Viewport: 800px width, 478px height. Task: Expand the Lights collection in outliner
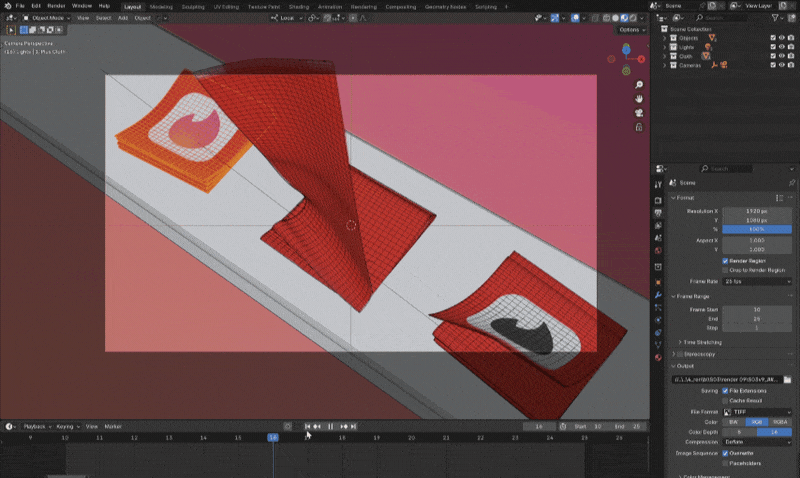point(665,47)
